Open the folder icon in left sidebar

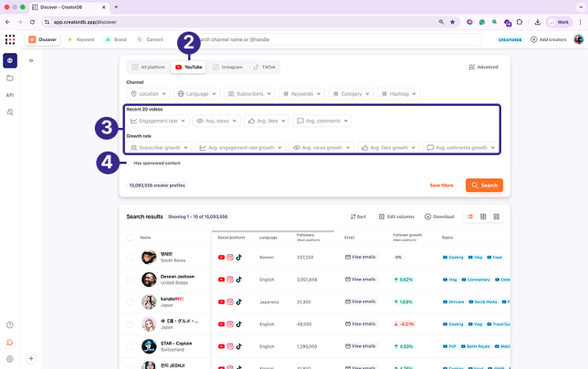click(x=10, y=78)
